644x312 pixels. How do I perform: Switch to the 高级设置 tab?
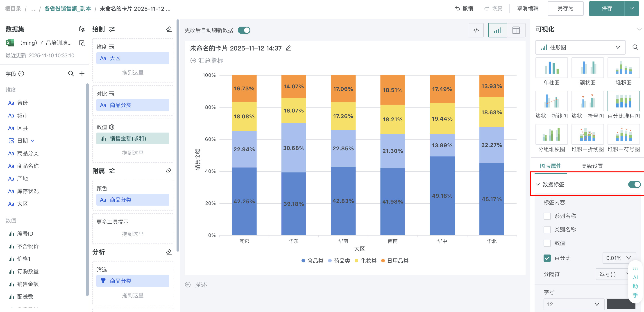point(592,166)
